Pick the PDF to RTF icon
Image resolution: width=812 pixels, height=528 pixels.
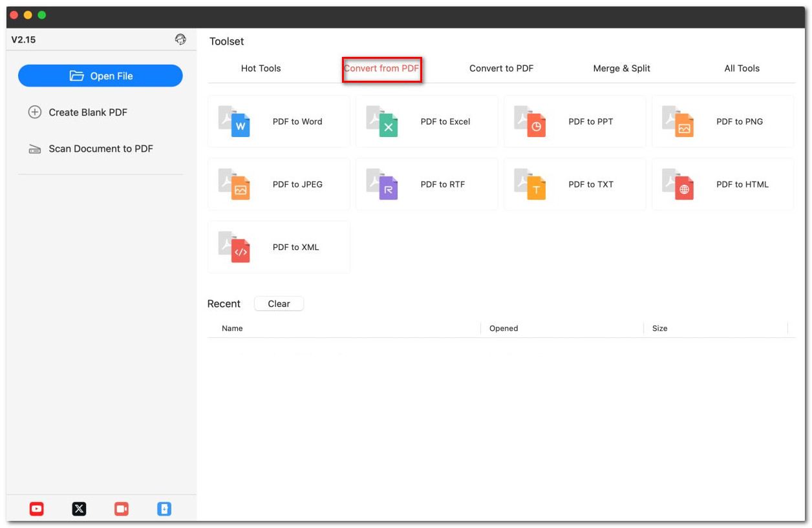(x=382, y=184)
